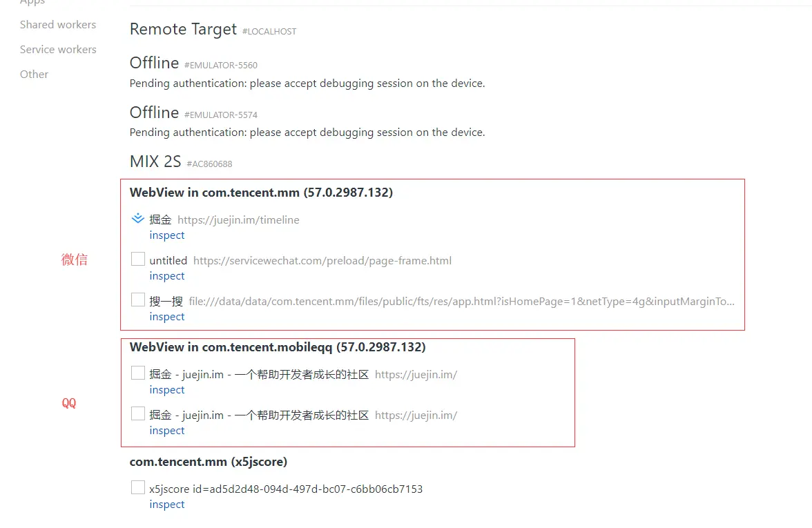Click favicon placeholder beside x5jscore id entry
Viewport: 812px width, 528px height.
coord(138,487)
